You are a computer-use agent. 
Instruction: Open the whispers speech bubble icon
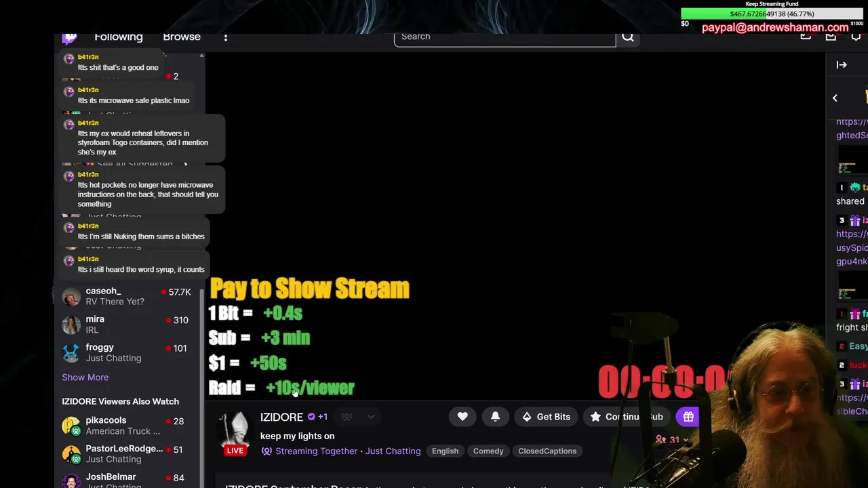click(x=856, y=37)
